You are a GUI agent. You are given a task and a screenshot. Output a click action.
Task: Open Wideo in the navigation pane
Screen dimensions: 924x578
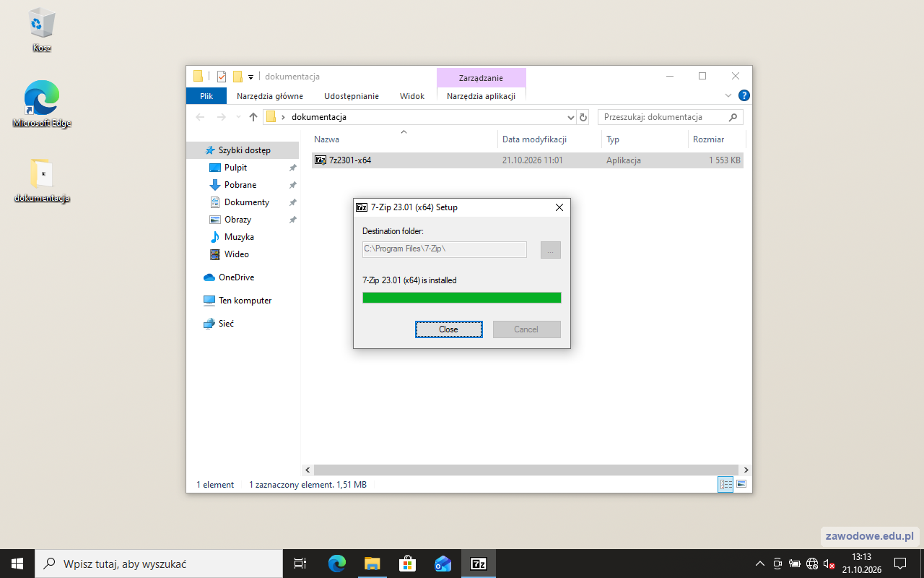pos(244,254)
